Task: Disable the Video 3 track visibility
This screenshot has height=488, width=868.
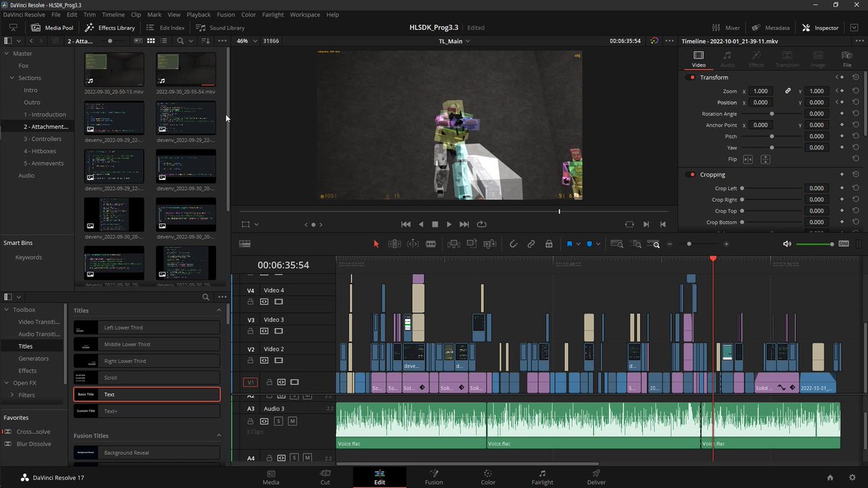Action: coord(278,331)
